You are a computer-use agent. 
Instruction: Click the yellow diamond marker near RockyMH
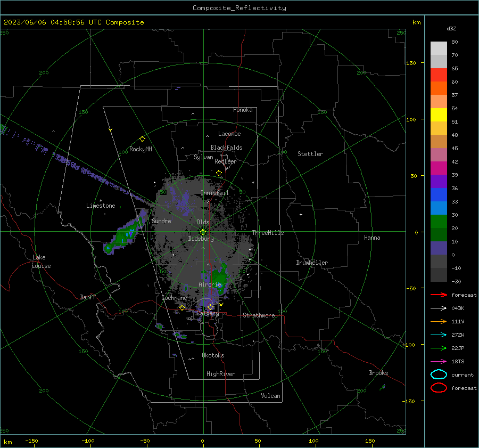tap(142, 139)
